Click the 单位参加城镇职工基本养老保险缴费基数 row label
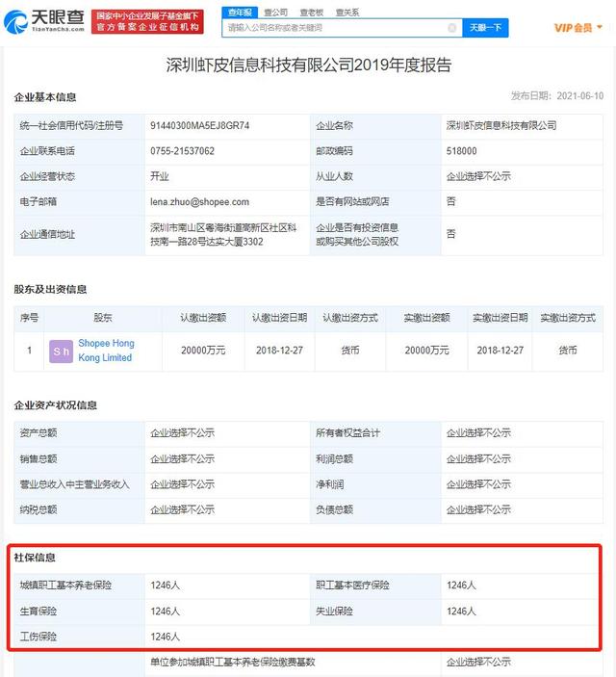This screenshot has height=677, width=616. (233, 662)
